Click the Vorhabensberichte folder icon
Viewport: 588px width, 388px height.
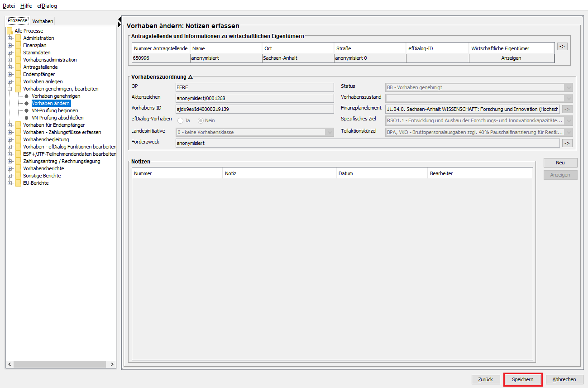pyautogui.click(x=18, y=168)
